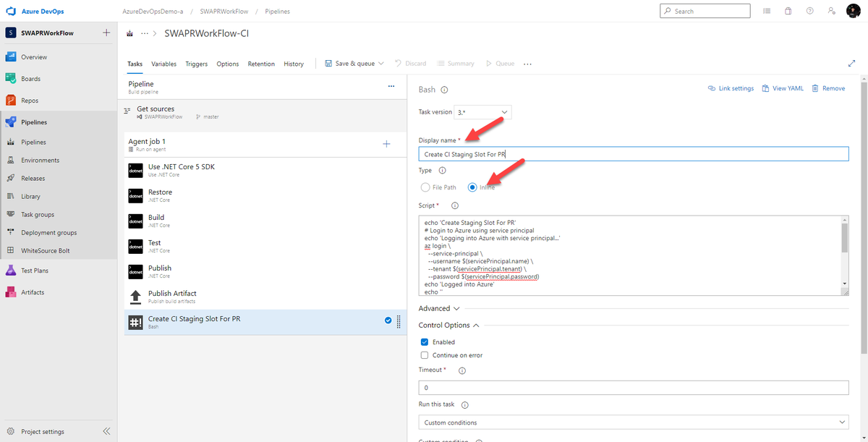Click info icon next to Bash title
Image resolution: width=868 pixels, height=442 pixels.
(x=445, y=90)
